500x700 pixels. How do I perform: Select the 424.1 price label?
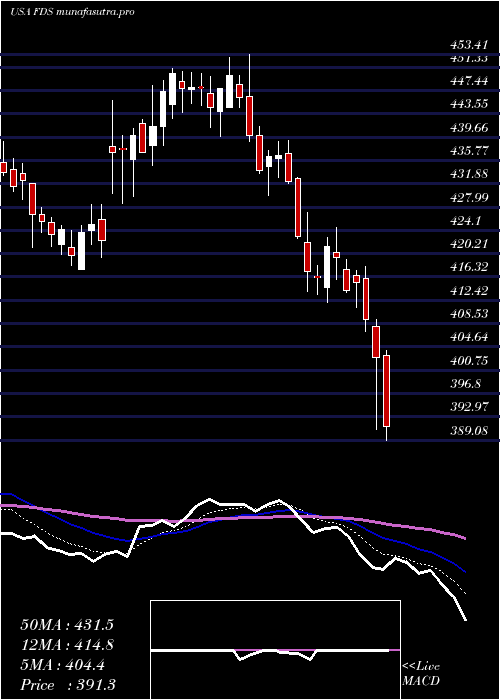point(468,220)
